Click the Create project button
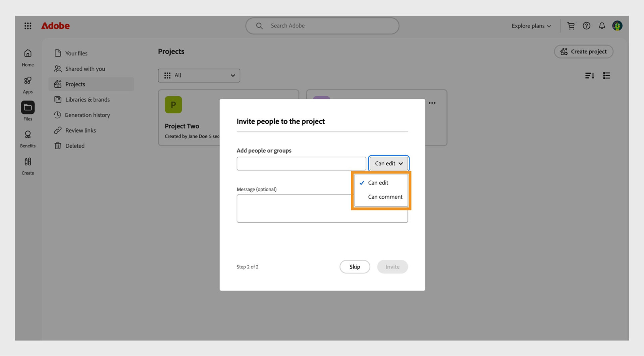The height and width of the screenshot is (356, 644). (584, 51)
